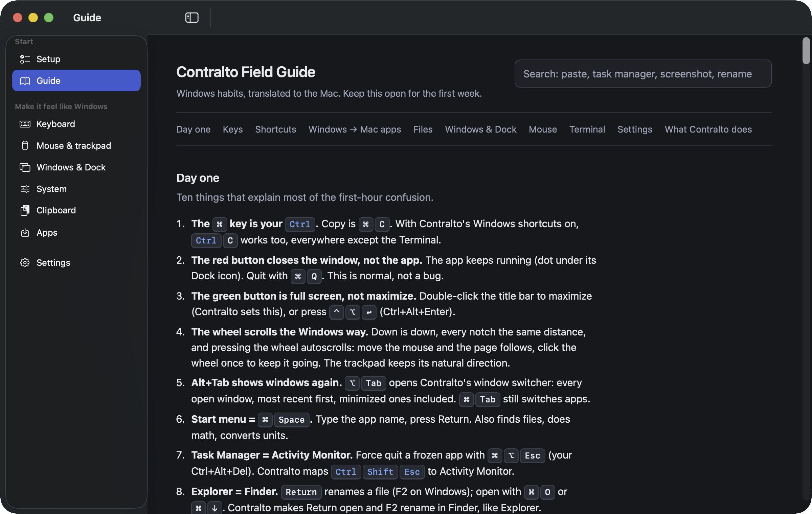Click the Apps download icon

25,233
